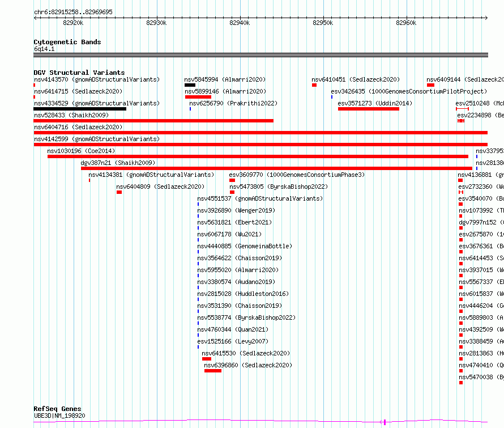Click the nsv3564622 (Chaisson2019) label
Screen dimensions: 504x428
240,258
